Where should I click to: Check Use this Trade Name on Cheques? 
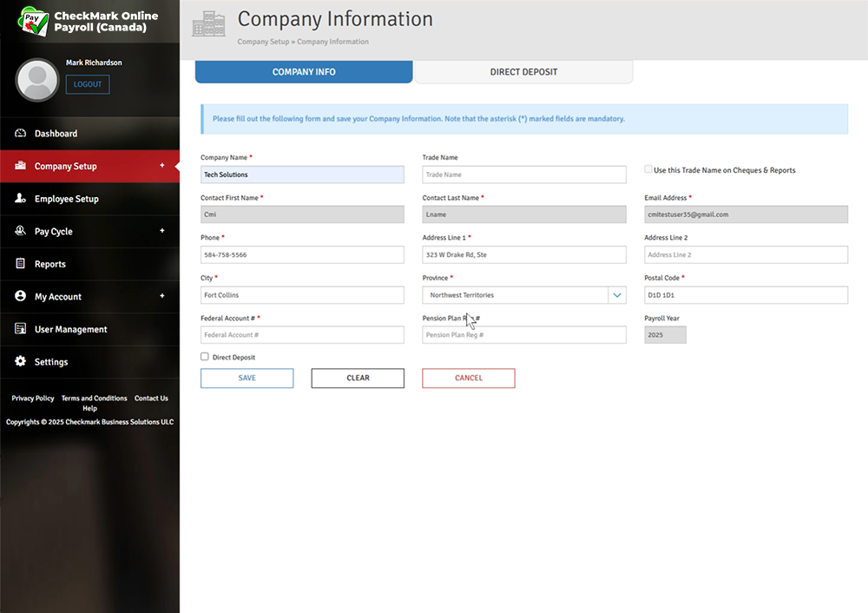pos(648,169)
